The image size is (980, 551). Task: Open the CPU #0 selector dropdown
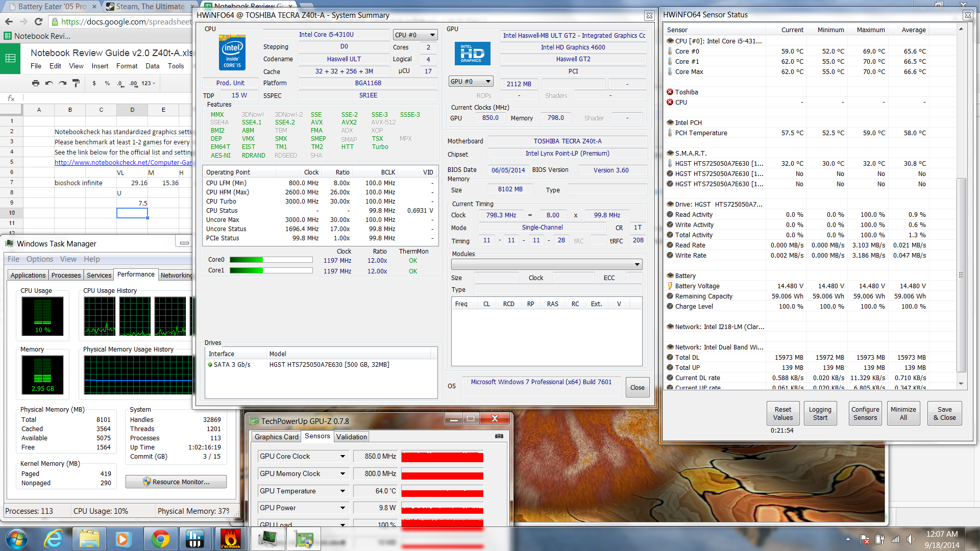click(x=415, y=35)
